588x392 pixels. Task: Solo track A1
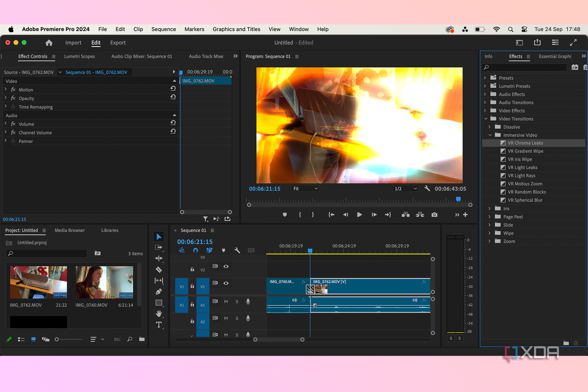237,301
